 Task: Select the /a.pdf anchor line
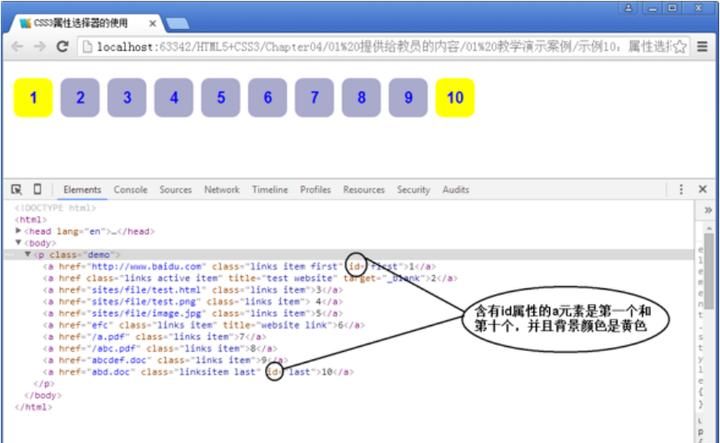[x=155, y=336]
